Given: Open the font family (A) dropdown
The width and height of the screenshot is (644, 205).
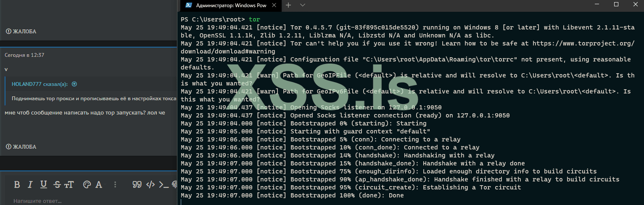Looking at the screenshot, I should [x=99, y=184].
